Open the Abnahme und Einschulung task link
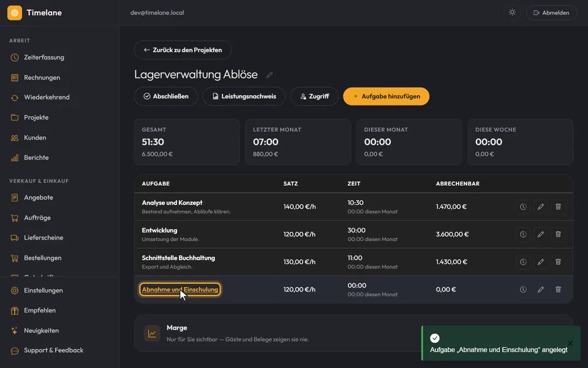 point(180,289)
